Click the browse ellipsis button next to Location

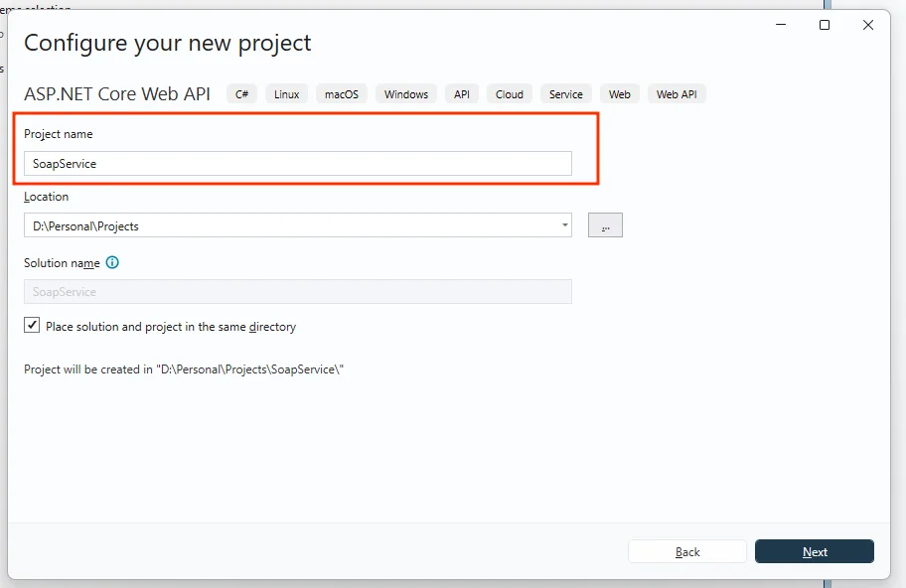pos(605,224)
